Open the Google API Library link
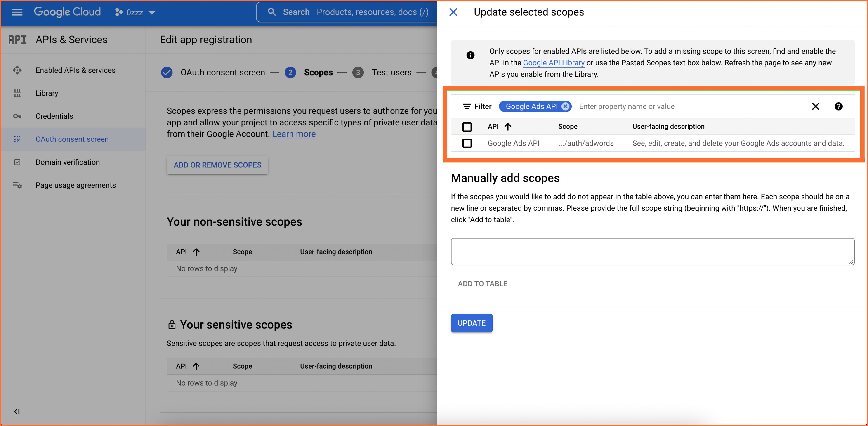 553,63
